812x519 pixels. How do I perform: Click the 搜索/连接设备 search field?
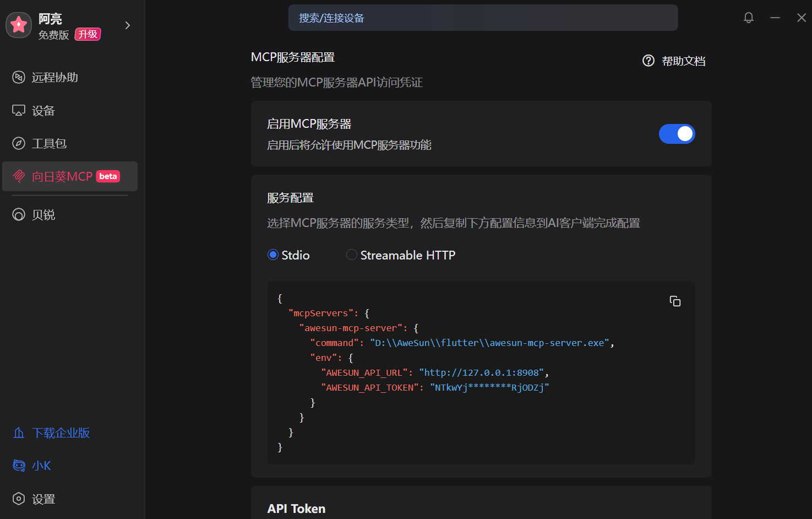(483, 18)
